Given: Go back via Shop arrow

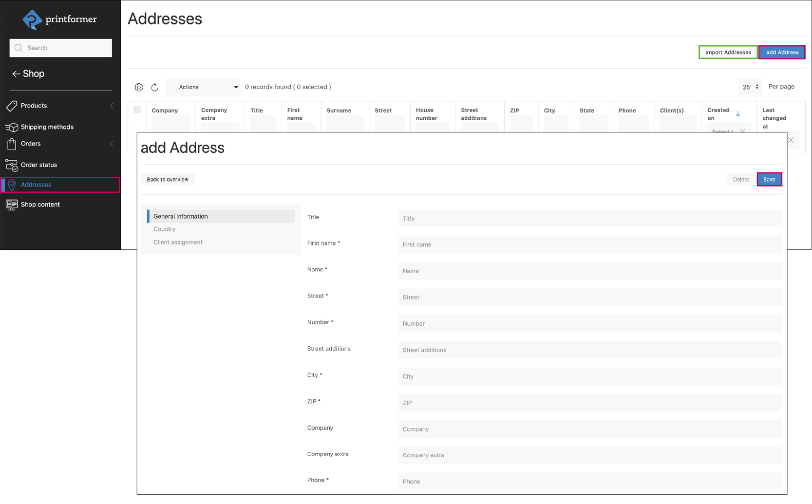Looking at the screenshot, I should pyautogui.click(x=16, y=74).
